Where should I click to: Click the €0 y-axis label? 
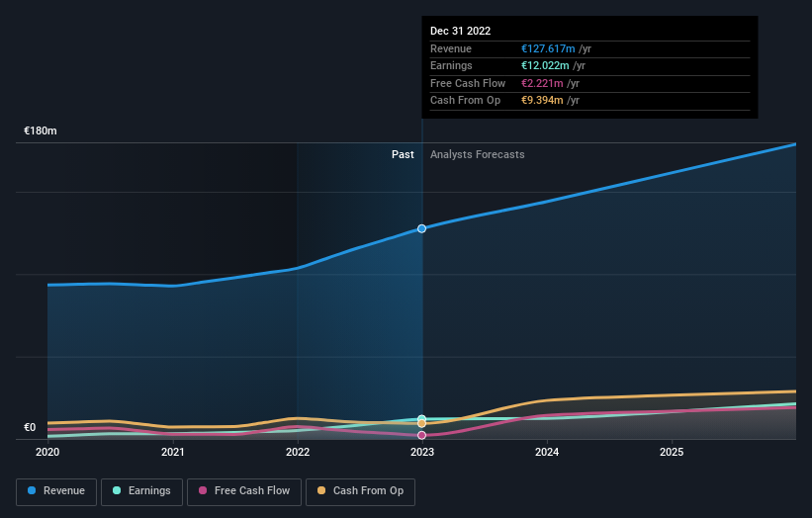[x=30, y=427]
